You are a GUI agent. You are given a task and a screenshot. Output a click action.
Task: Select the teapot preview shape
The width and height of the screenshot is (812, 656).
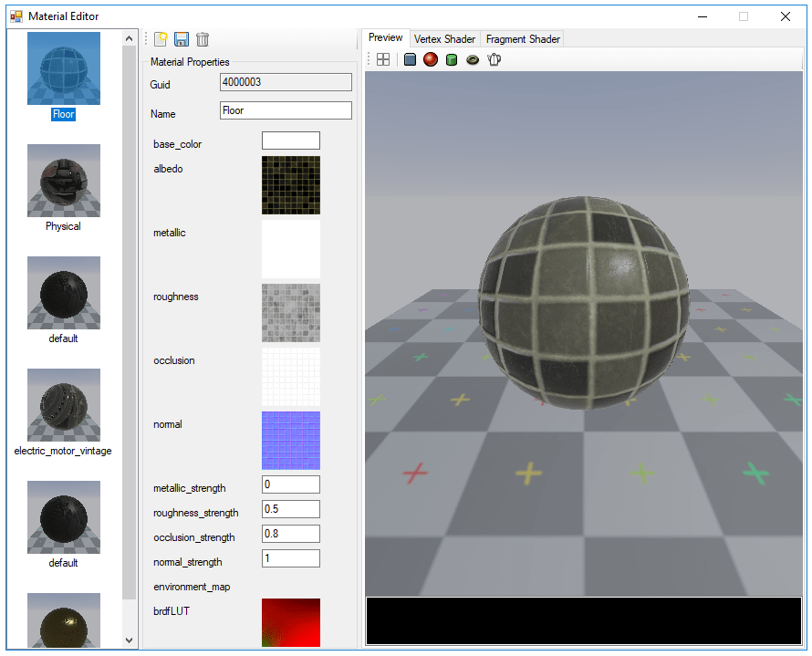coord(493,59)
